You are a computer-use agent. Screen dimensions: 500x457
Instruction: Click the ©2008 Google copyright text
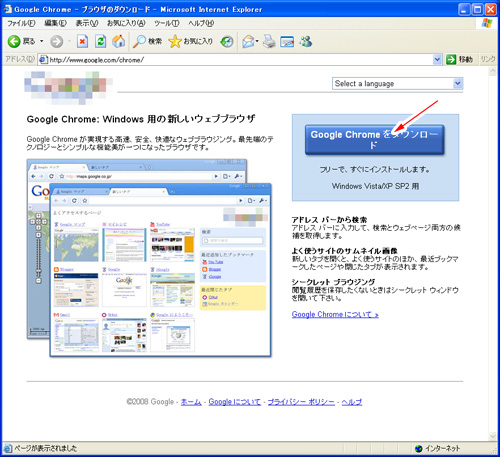pyautogui.click(x=150, y=402)
